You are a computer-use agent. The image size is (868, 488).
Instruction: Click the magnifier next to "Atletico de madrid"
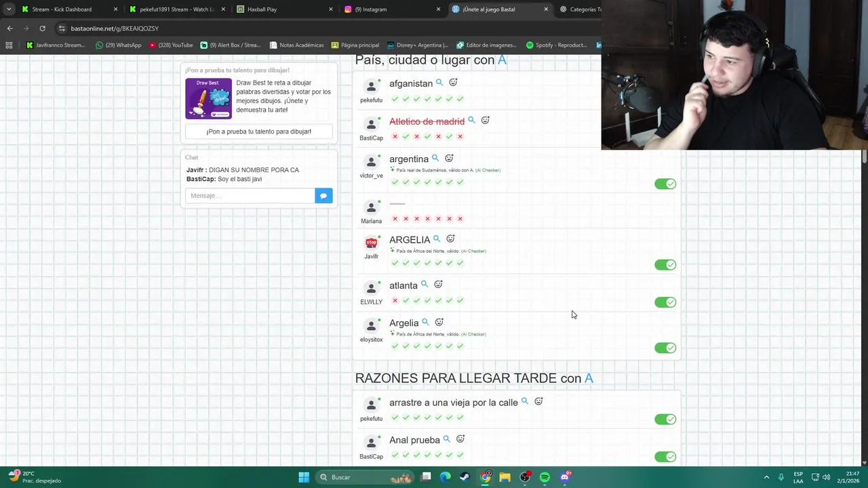(x=471, y=121)
